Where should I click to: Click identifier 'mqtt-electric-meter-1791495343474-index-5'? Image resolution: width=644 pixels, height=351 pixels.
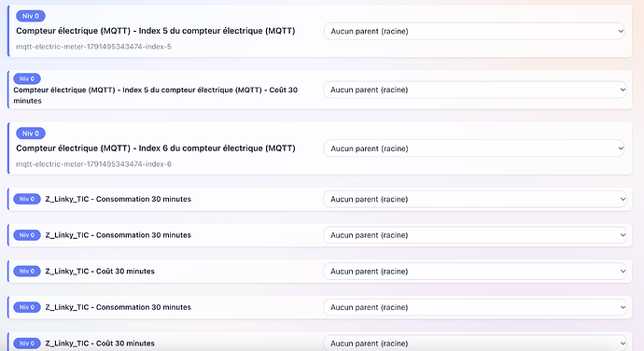[x=93, y=47]
